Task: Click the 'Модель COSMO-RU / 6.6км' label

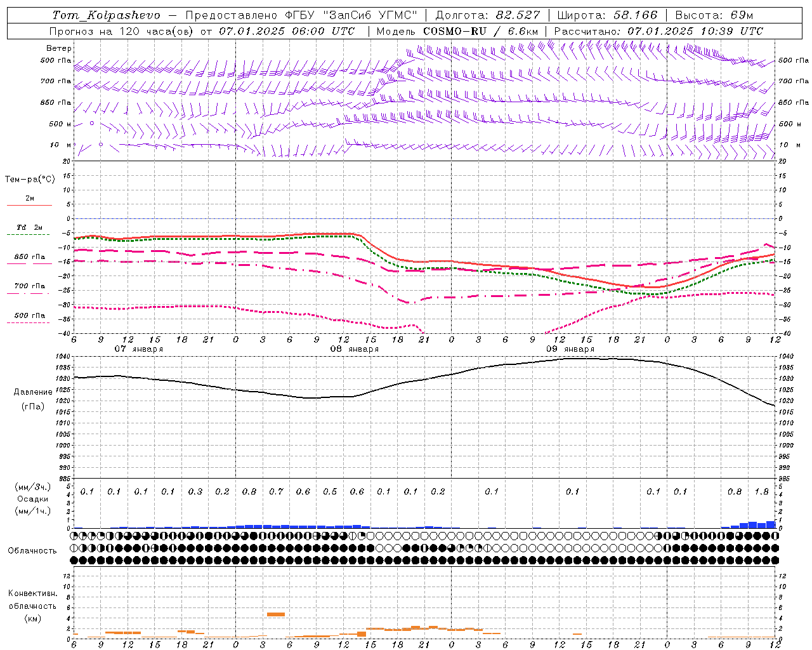Action: (x=457, y=31)
